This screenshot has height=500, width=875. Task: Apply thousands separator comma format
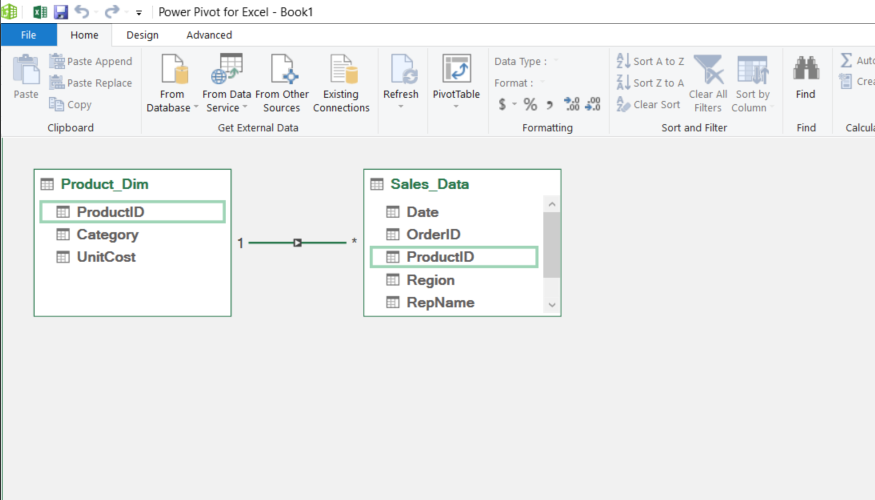click(550, 104)
